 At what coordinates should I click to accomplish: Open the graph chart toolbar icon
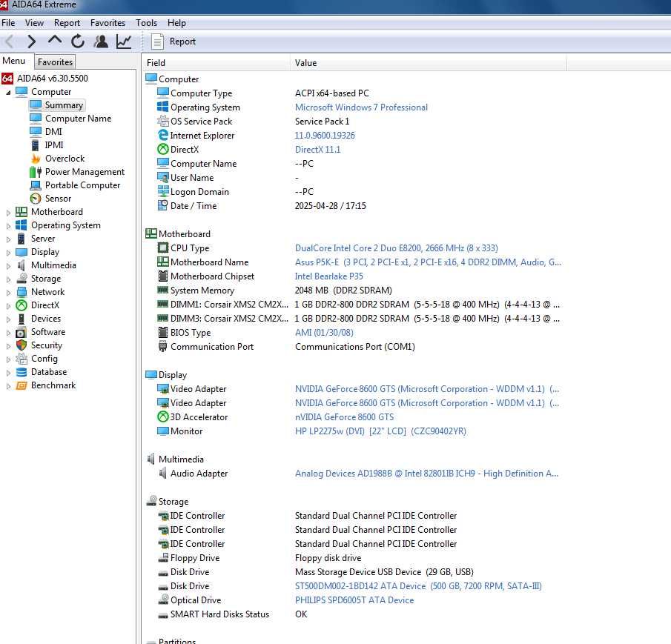click(x=124, y=42)
